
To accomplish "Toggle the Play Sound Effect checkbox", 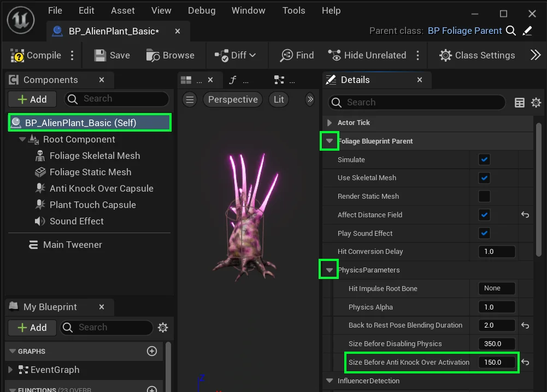I will [484, 233].
